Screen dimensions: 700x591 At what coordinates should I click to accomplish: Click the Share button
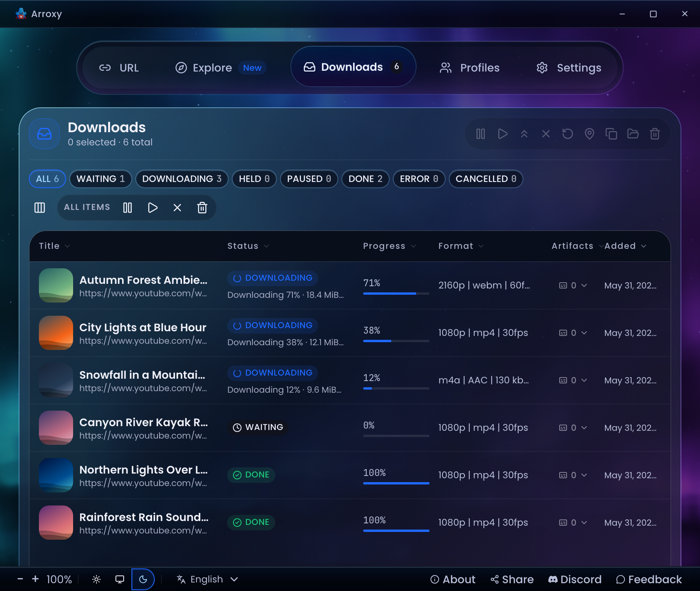(x=512, y=579)
